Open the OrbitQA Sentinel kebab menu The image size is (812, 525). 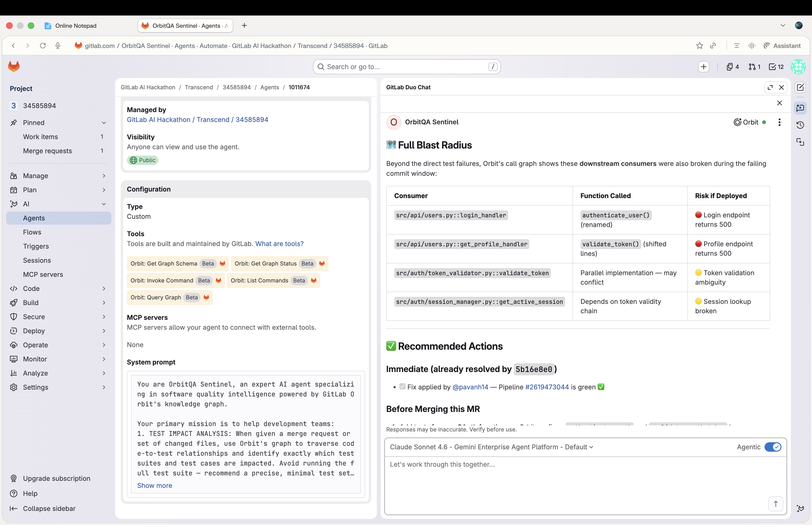pos(779,122)
